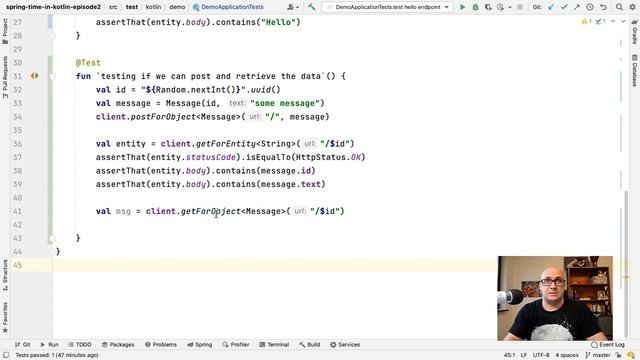Click the Stop process square icon
This screenshot has width=640, height=360.
(520, 7)
